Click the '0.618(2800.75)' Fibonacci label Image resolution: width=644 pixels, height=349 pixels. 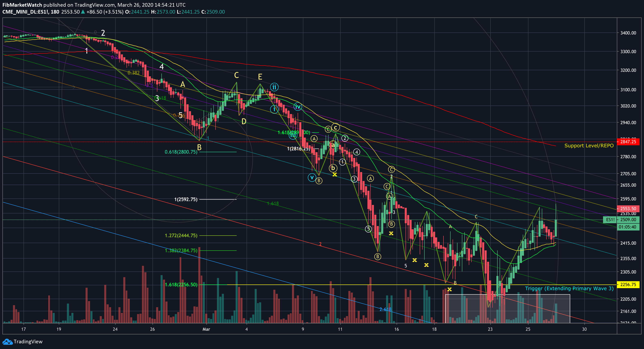[181, 152]
